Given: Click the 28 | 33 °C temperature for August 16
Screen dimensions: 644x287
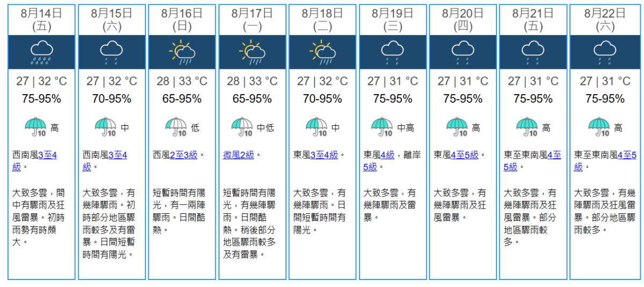Looking at the screenshot, I should coord(181,81).
